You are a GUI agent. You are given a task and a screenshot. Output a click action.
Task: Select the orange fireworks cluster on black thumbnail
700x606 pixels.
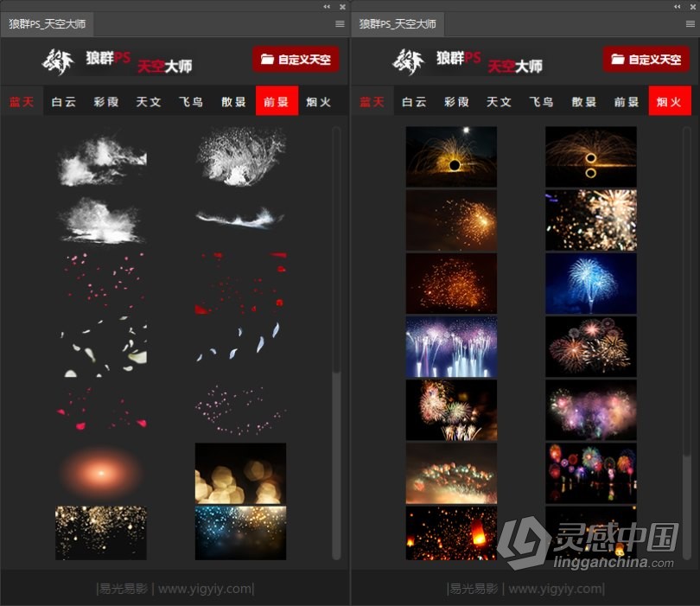pos(591,348)
